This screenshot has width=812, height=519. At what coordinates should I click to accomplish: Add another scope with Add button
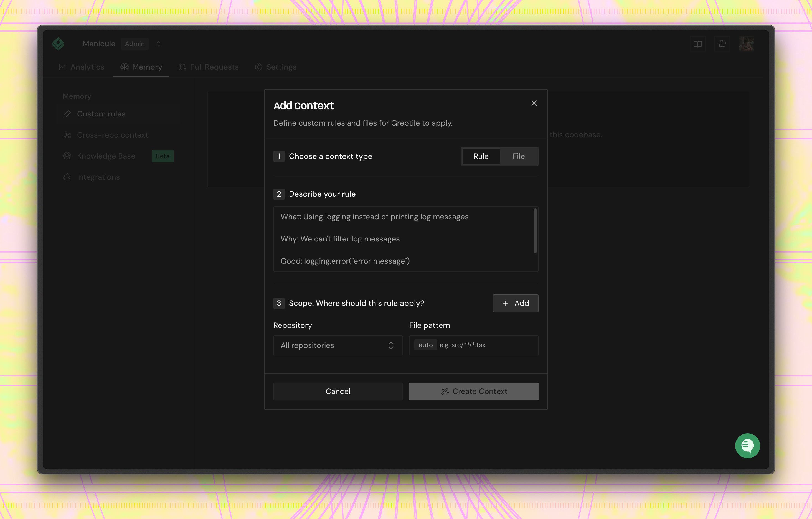point(515,303)
